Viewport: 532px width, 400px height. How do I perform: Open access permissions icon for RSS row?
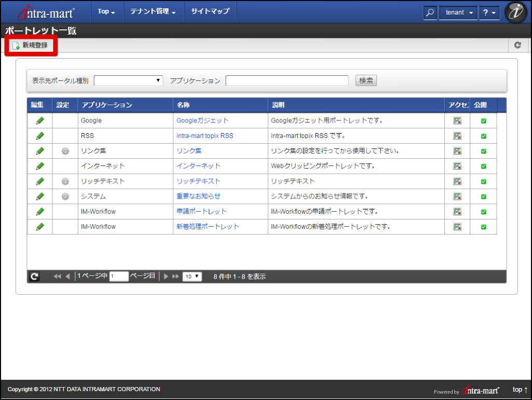tap(457, 136)
